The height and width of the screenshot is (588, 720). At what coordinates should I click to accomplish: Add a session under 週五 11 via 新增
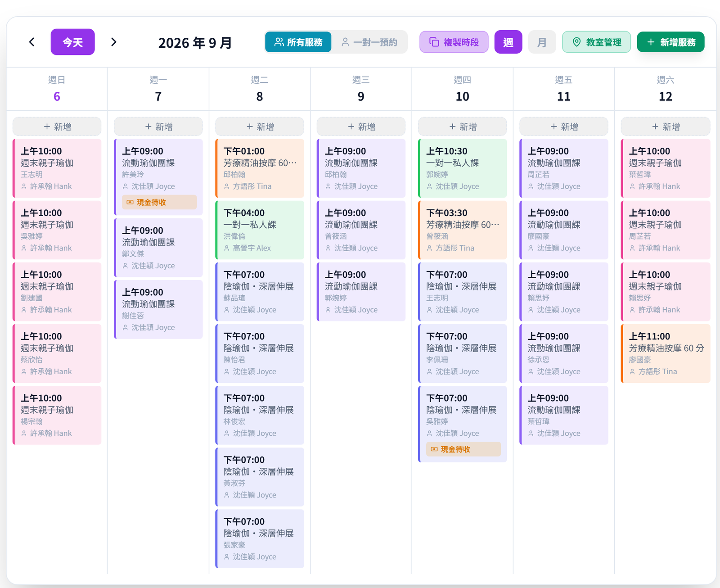point(564,127)
